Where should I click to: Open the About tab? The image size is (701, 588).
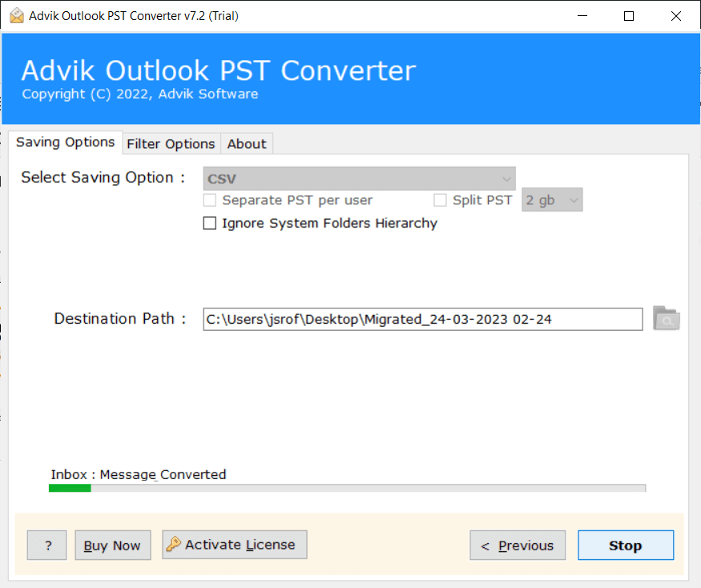tap(246, 143)
